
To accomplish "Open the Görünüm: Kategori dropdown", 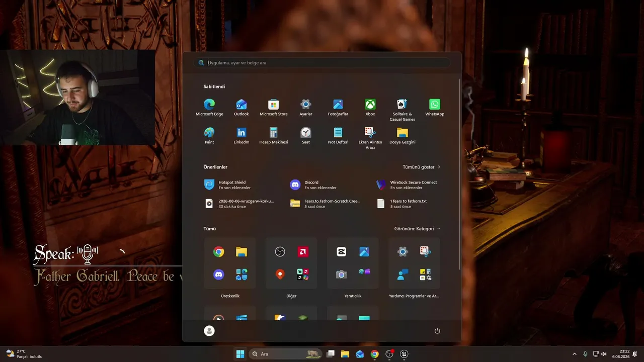I will 417,229.
